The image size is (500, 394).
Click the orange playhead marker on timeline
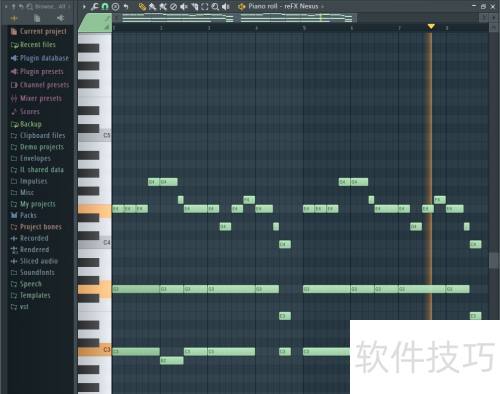431,26
